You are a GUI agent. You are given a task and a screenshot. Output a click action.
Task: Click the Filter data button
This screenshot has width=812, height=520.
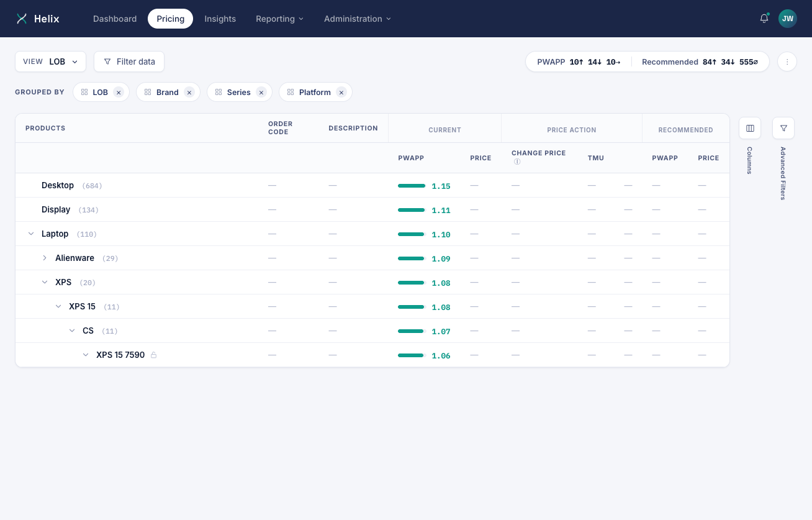tap(129, 62)
